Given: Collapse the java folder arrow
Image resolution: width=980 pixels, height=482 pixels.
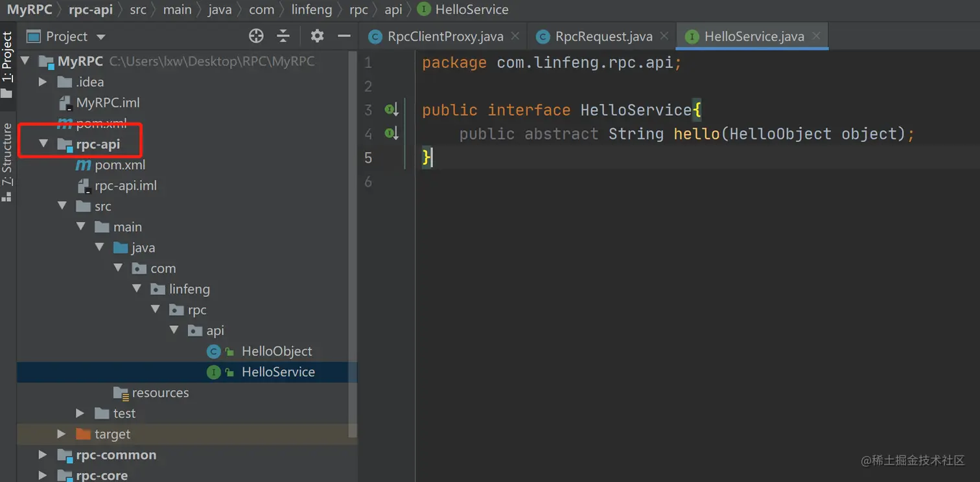Looking at the screenshot, I should pos(100,248).
